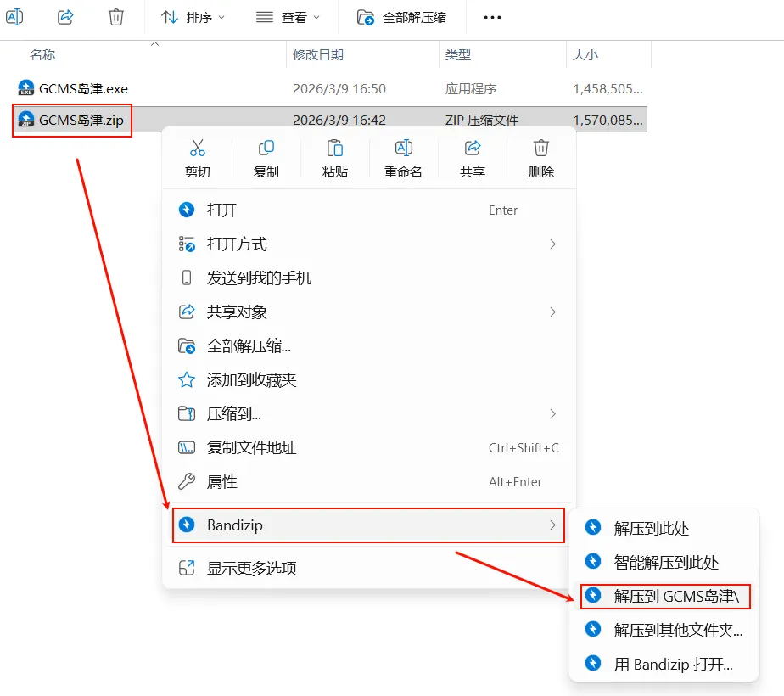
Task: Open the 查看 view dropdown
Action: tap(288, 18)
